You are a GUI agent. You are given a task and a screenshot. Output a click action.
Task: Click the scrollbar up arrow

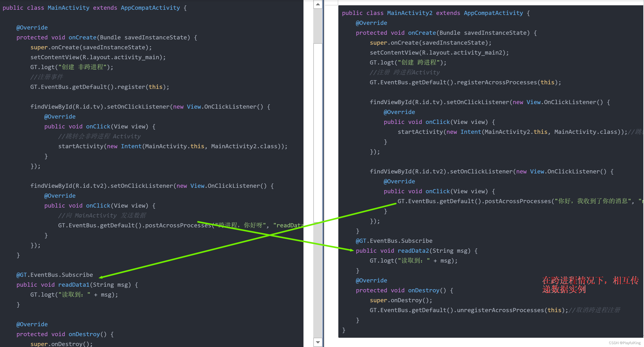(318, 4)
